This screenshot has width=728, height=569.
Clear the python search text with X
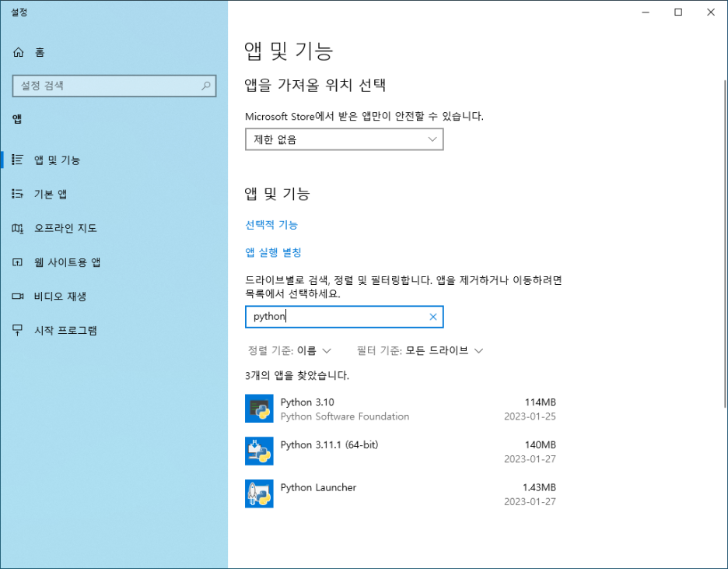pos(433,317)
